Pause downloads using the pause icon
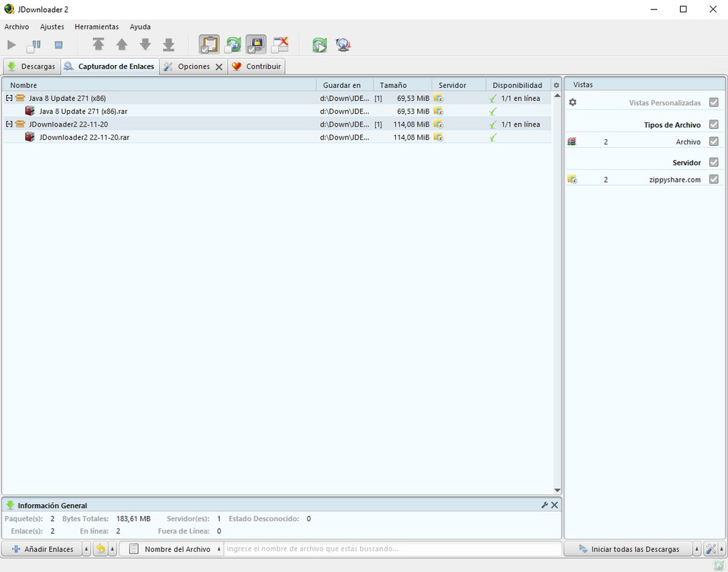728x572 pixels. pyautogui.click(x=34, y=45)
